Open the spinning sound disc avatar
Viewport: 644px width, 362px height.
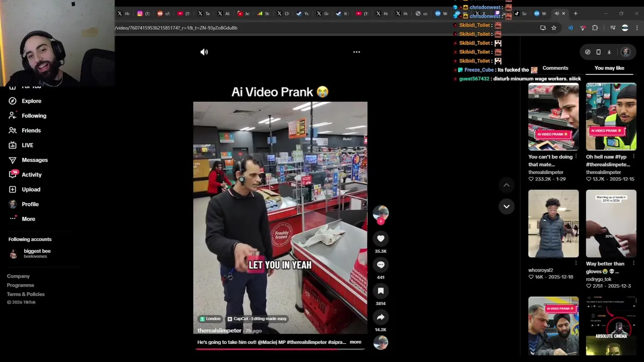[x=381, y=342]
